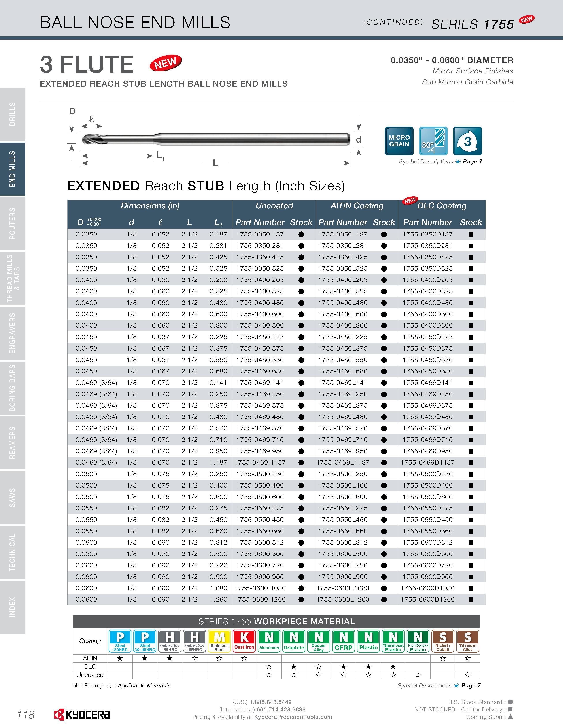Viewport: 563px width, 728px height.
Task: Click the U.S. phone number 1.888.848.8449
Action: 270,702
